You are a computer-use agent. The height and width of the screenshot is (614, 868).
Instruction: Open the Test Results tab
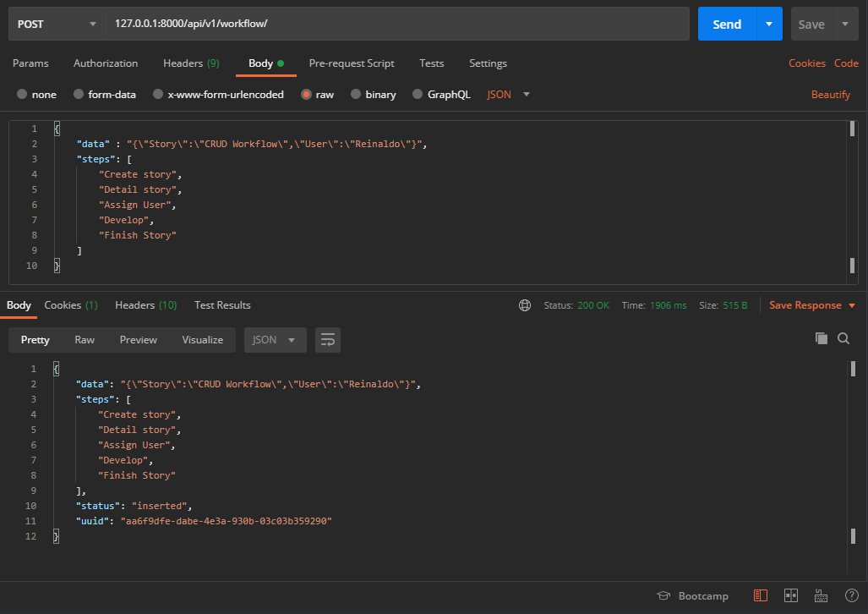coord(222,305)
